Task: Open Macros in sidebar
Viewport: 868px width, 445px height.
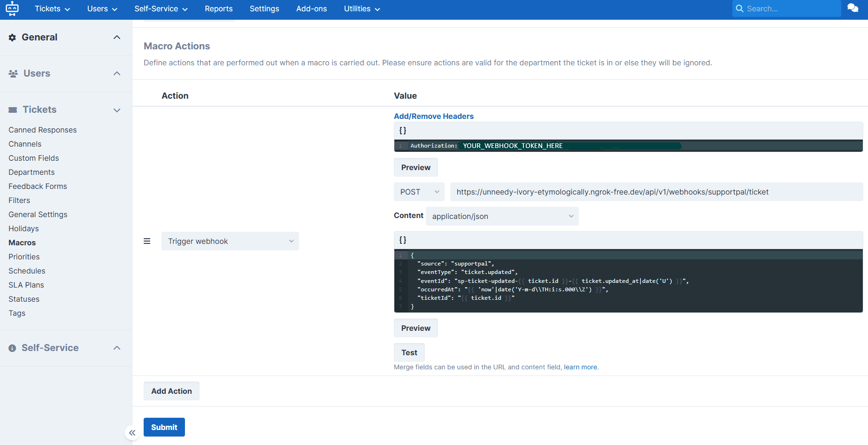Action: tap(22, 242)
